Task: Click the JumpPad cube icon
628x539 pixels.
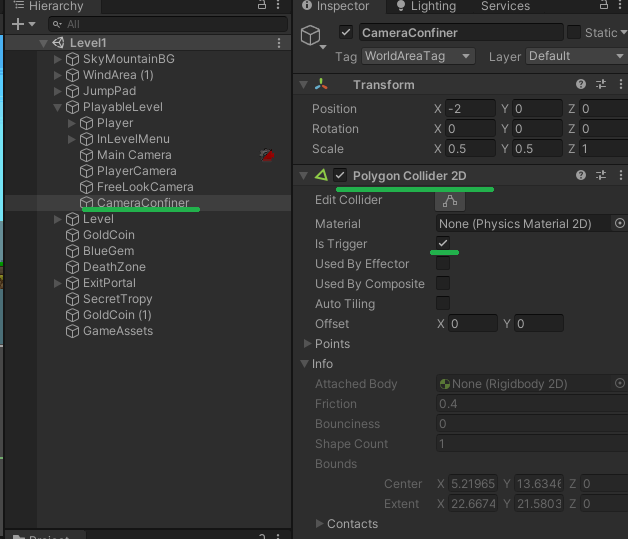Action: (72, 91)
